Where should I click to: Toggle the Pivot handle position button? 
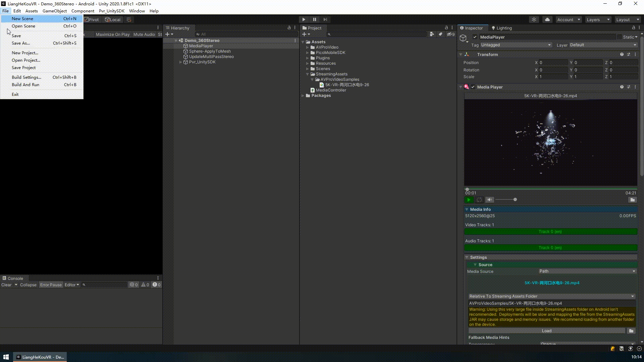point(91,19)
